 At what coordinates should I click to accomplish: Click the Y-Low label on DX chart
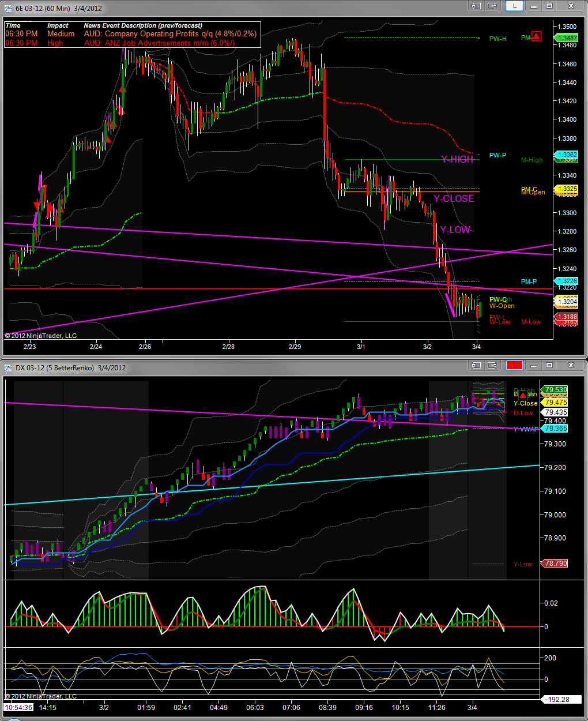(x=523, y=565)
